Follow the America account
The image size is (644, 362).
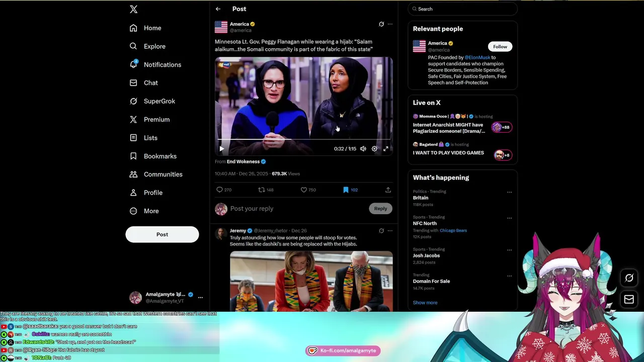coord(500,47)
